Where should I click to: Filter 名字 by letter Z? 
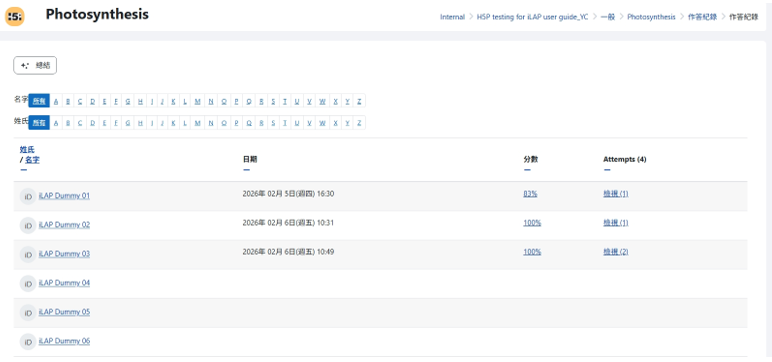click(x=359, y=101)
